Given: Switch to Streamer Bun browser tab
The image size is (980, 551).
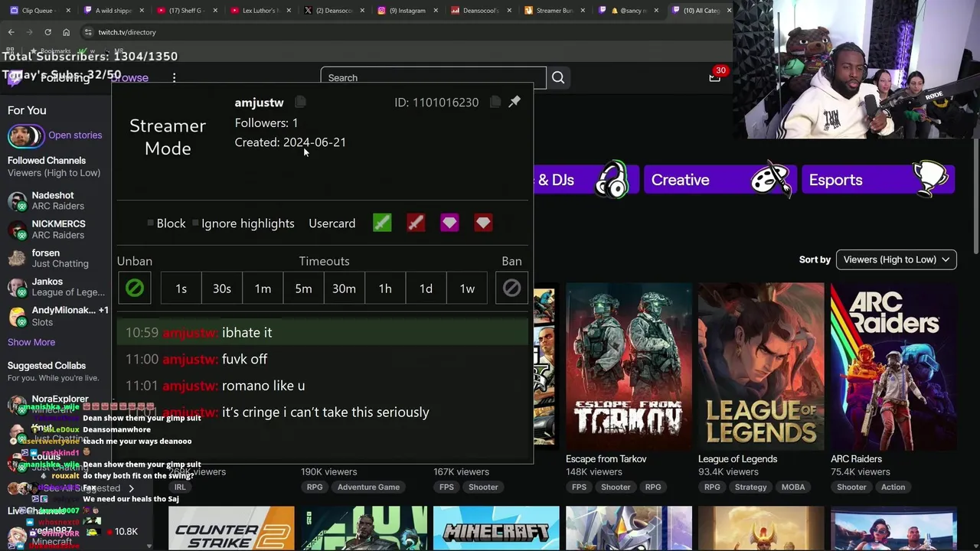Looking at the screenshot, I should tap(554, 11).
